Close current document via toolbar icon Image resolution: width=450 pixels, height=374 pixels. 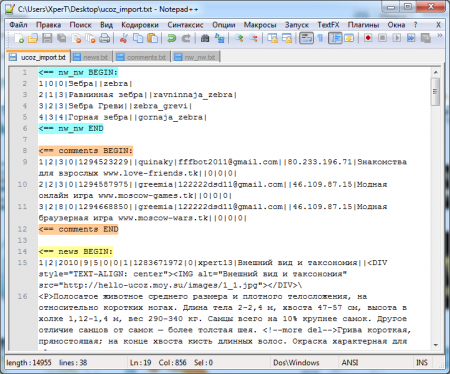click(76, 38)
